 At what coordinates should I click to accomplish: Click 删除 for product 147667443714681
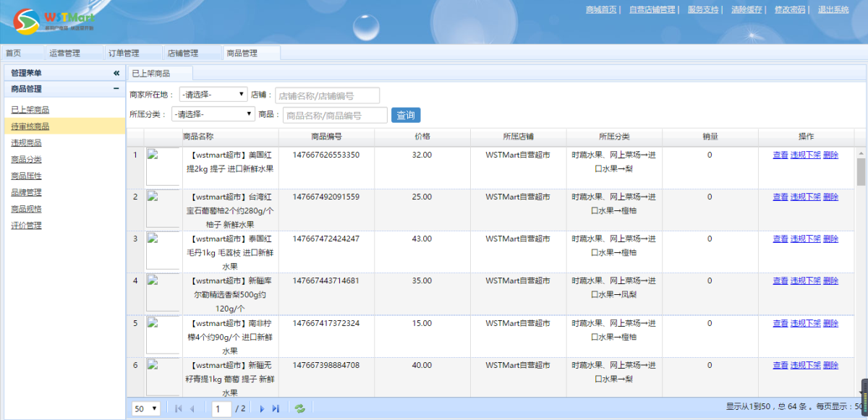[x=831, y=280]
